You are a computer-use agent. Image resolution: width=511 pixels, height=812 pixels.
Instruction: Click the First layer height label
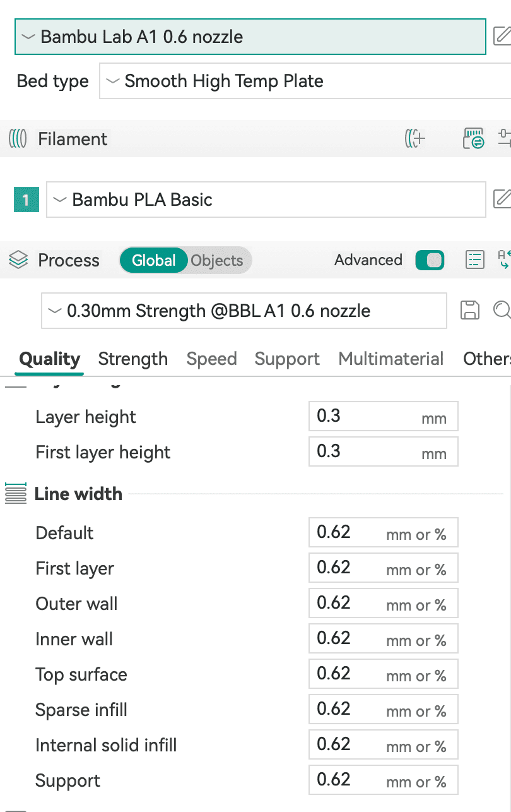pyautogui.click(x=103, y=453)
